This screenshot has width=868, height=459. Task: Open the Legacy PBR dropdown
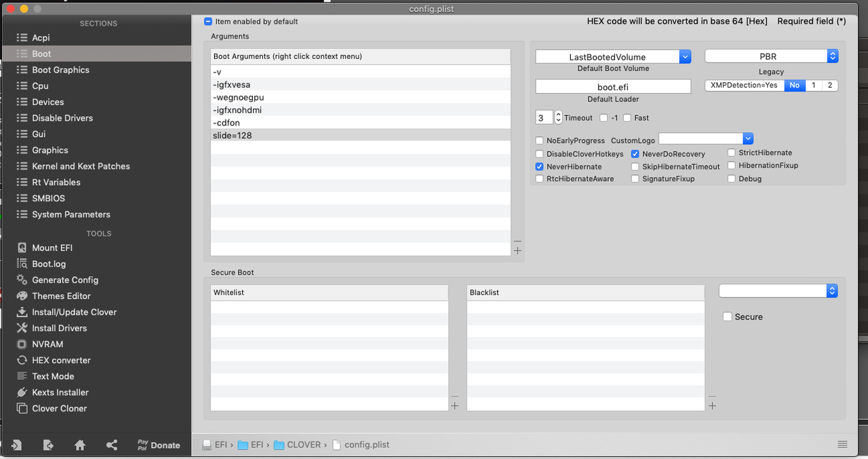[771, 56]
